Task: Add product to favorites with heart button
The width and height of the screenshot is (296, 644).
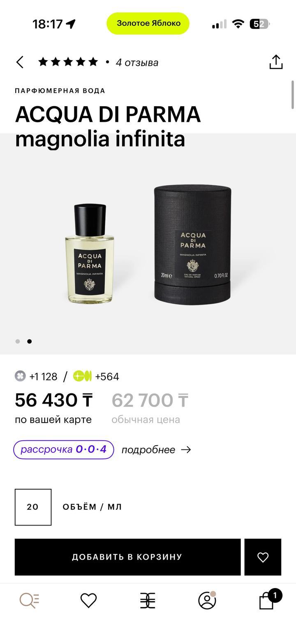Action: (x=263, y=557)
